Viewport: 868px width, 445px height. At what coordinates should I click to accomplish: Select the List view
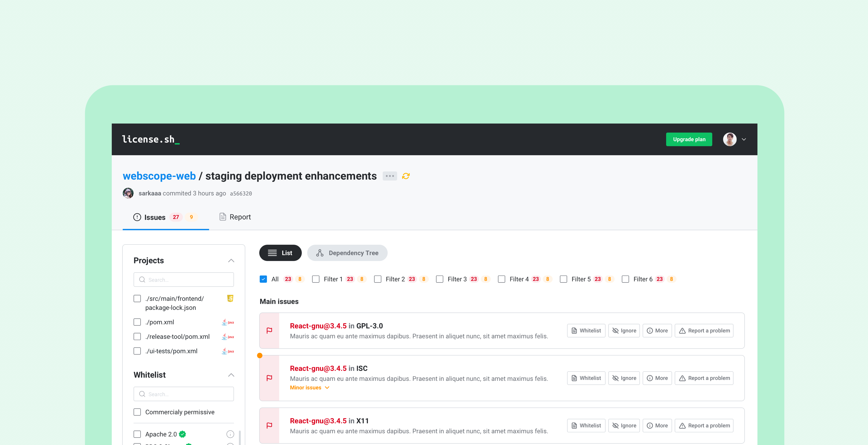(x=280, y=253)
